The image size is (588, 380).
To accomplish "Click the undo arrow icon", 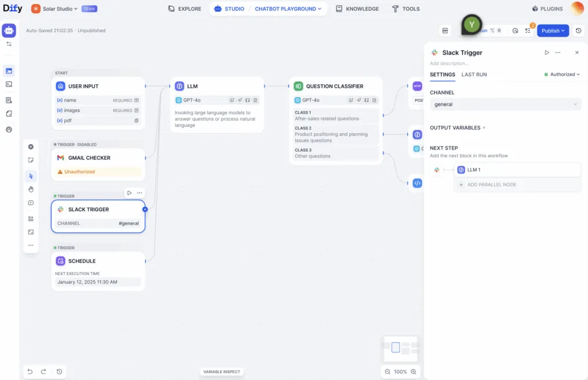I will [30, 371].
